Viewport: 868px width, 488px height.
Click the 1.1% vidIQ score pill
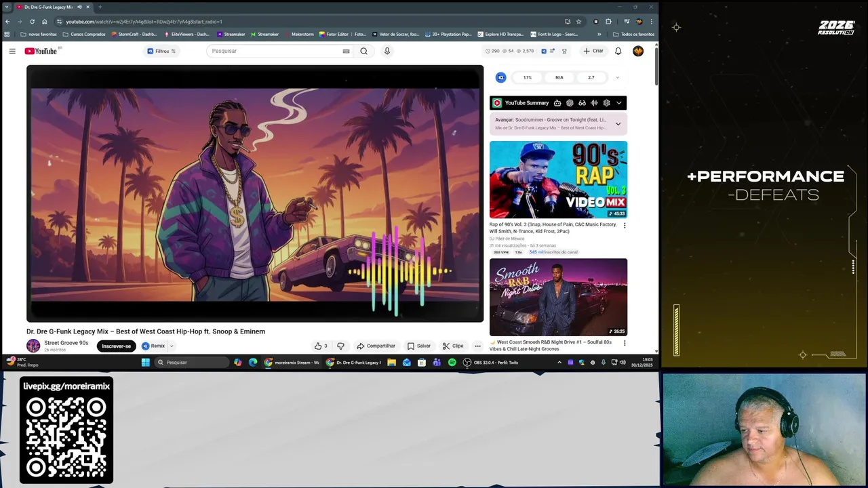click(527, 77)
